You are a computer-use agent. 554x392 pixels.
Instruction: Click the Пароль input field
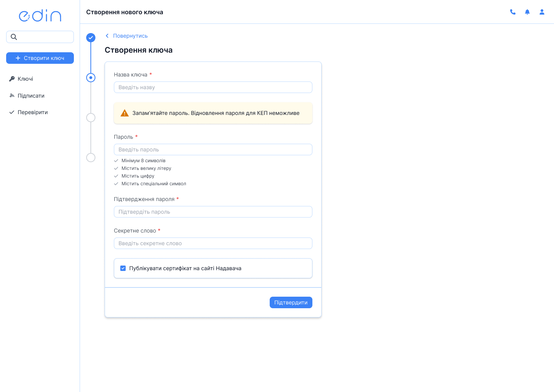point(213,149)
